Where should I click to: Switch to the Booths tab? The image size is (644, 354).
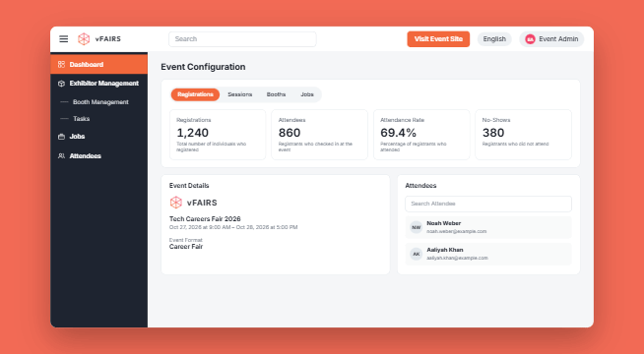276,94
